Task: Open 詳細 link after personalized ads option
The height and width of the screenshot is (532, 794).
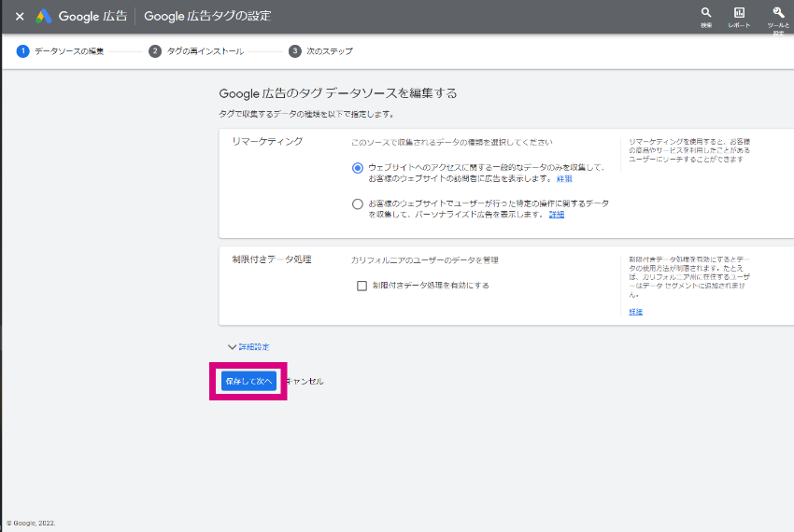Action: click(x=557, y=215)
